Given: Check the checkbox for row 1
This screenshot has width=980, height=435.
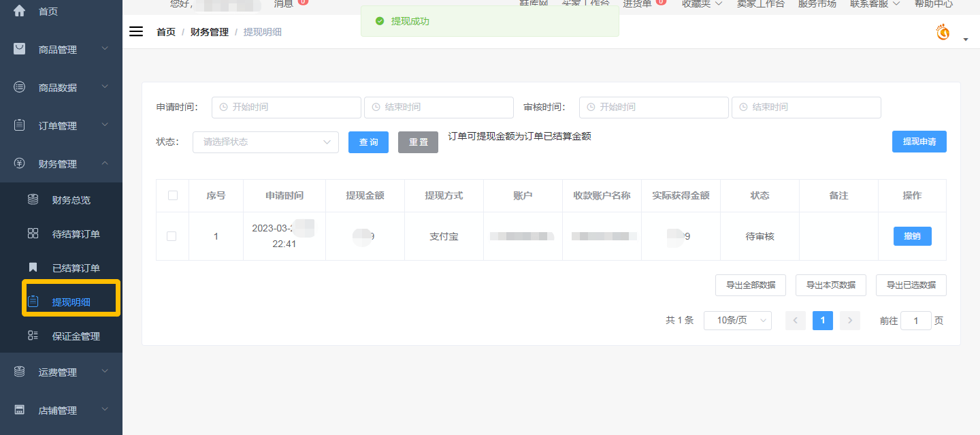Looking at the screenshot, I should [171, 236].
